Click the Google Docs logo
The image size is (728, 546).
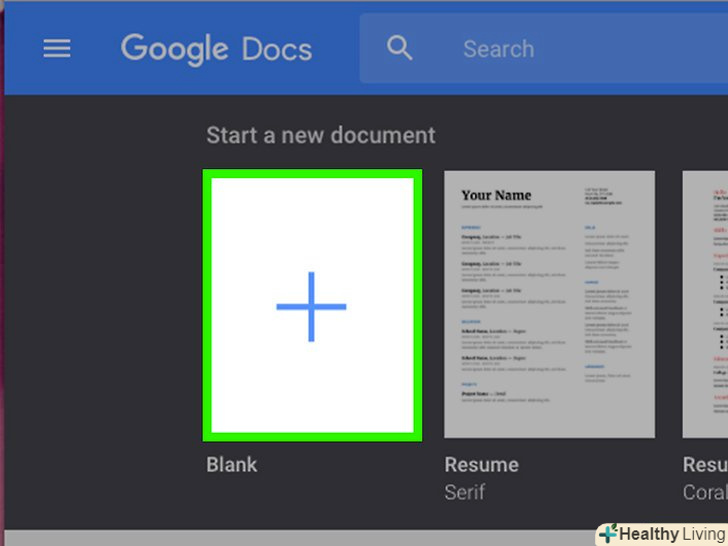pyautogui.click(x=216, y=49)
